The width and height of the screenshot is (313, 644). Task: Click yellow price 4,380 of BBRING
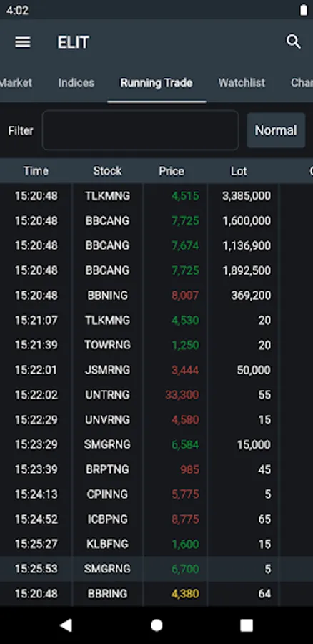point(185,593)
